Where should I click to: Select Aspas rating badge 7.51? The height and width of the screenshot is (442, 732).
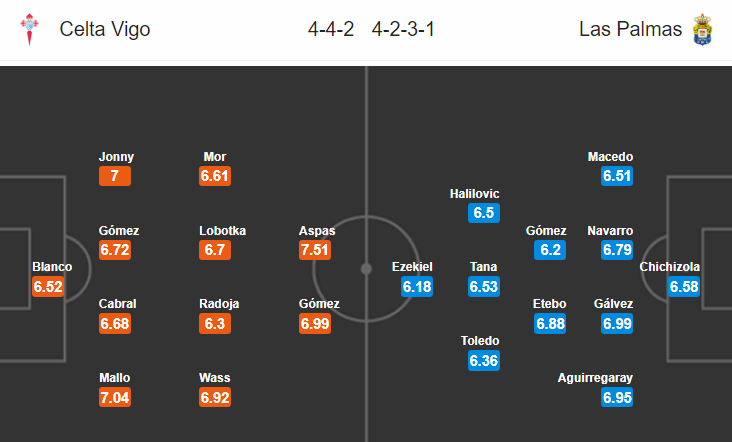click(x=315, y=250)
